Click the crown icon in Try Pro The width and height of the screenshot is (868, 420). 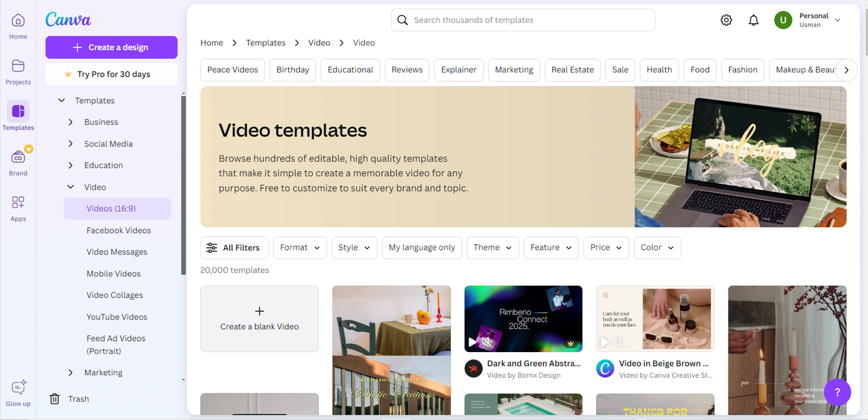click(x=68, y=75)
